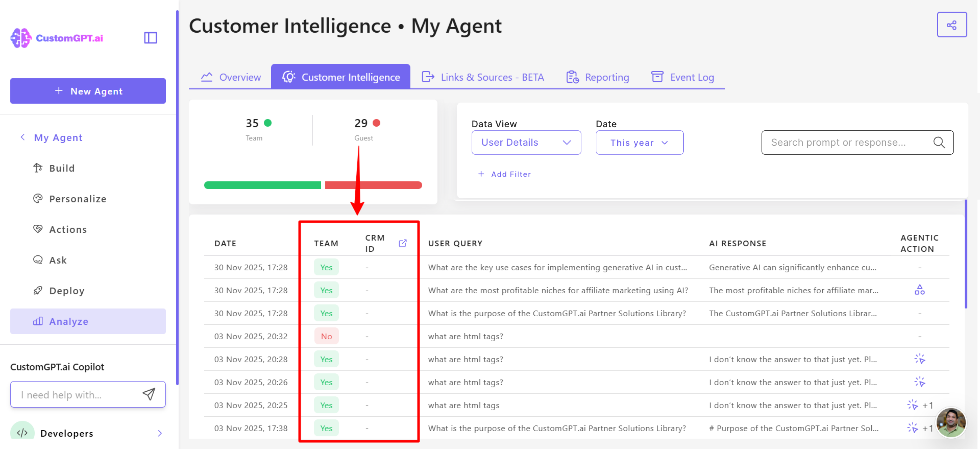Collapse the sidebar with the panel icon
This screenshot has height=449, width=980.
(x=150, y=38)
